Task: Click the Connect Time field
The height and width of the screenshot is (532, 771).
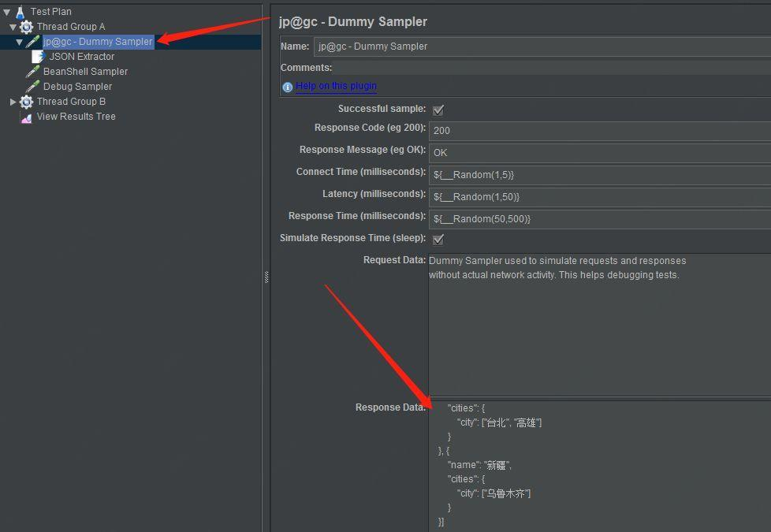Action: 600,175
